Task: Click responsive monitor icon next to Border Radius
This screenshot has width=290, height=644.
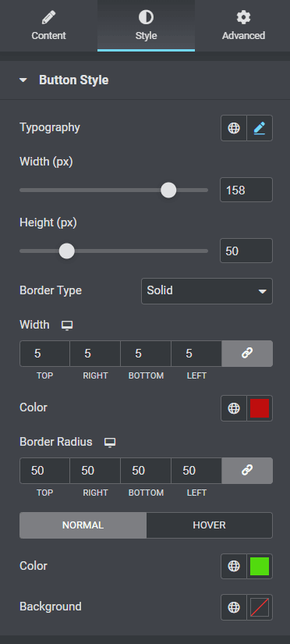Action: pos(110,443)
